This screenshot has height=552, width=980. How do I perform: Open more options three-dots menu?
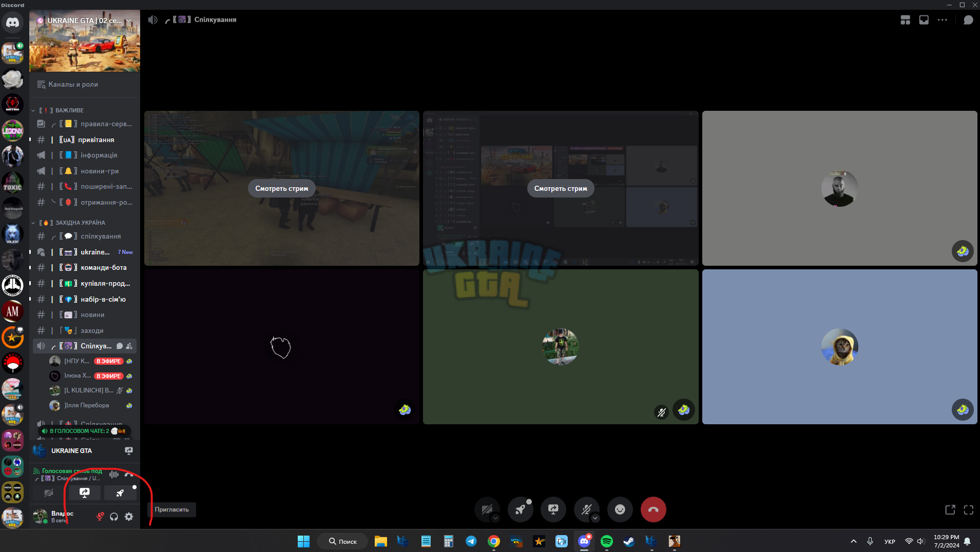pos(943,20)
